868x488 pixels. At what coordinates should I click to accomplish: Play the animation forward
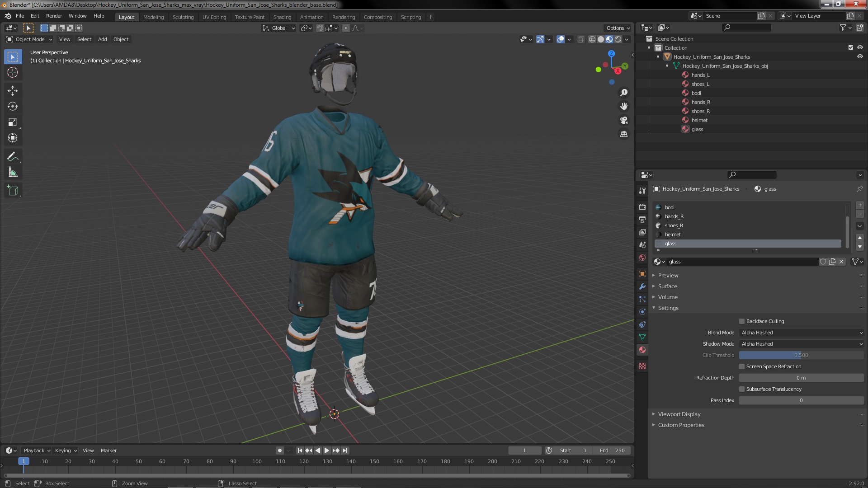[326, 450]
